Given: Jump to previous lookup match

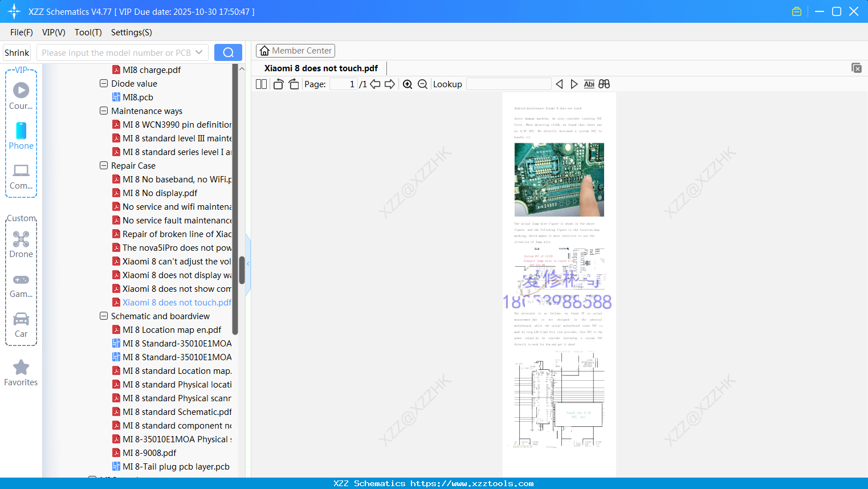Looking at the screenshot, I should pos(559,84).
